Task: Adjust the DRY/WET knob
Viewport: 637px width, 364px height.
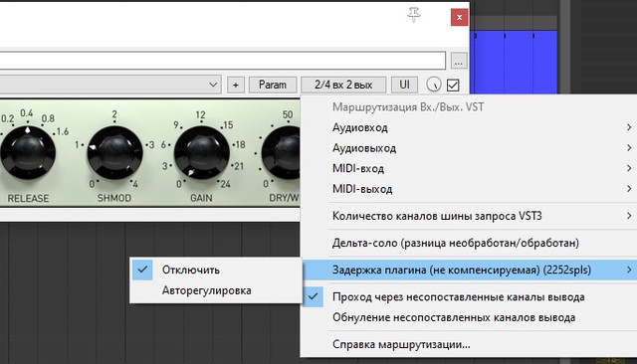Action: point(281,152)
